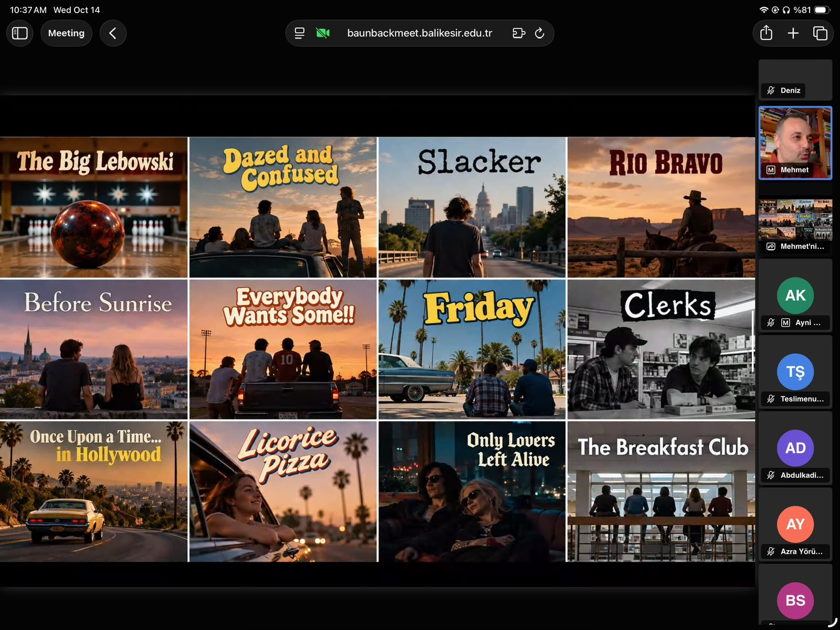Click the Dazed and Confused poster
840x630 pixels.
[283, 207]
